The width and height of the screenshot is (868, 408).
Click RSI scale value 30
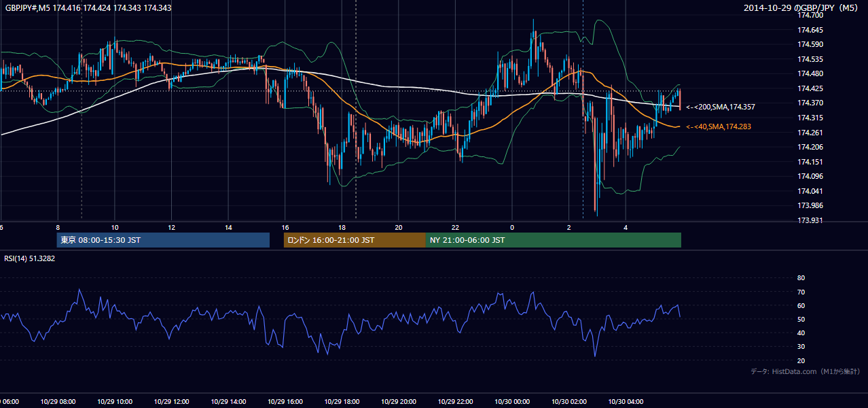pyautogui.click(x=801, y=347)
